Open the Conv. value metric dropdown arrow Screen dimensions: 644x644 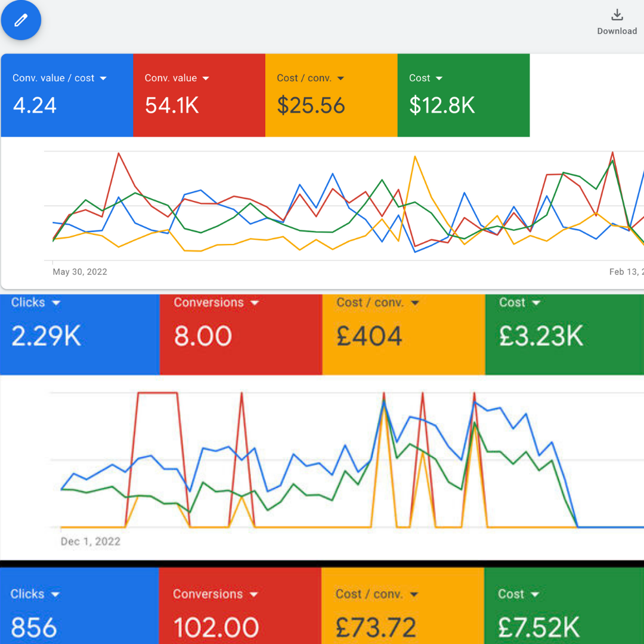(x=206, y=78)
